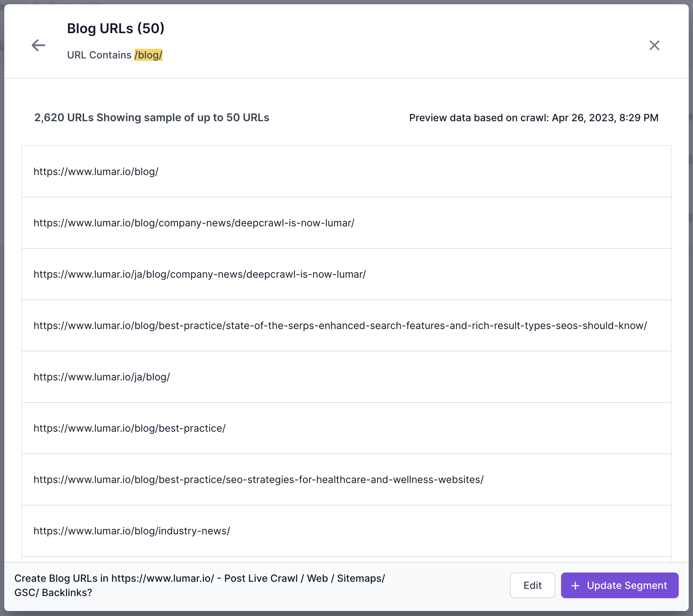Select the highlighted /blog/ filter value

point(148,55)
